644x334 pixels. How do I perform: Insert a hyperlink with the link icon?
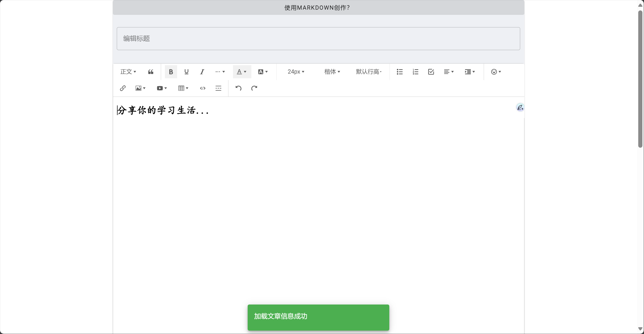(x=123, y=88)
